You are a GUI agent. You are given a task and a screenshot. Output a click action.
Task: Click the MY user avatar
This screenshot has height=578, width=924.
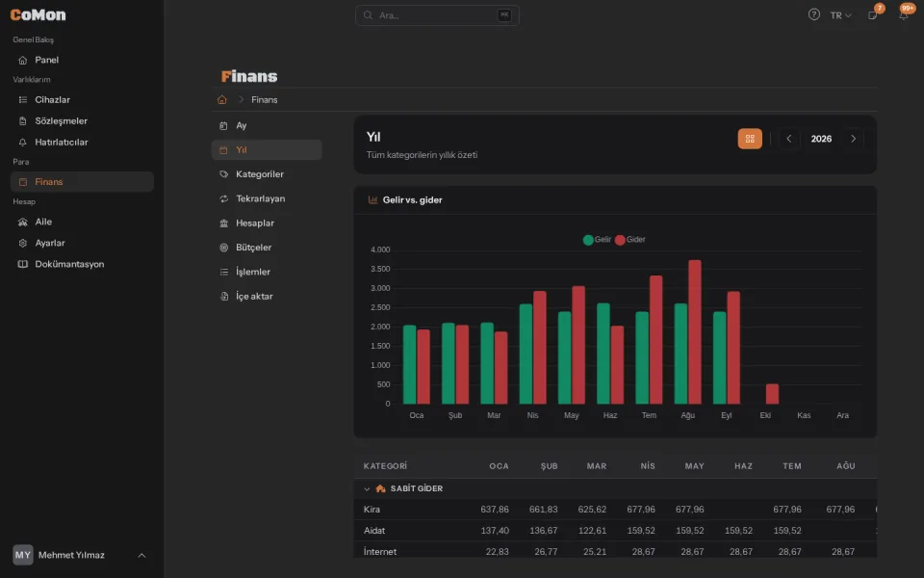pos(23,555)
